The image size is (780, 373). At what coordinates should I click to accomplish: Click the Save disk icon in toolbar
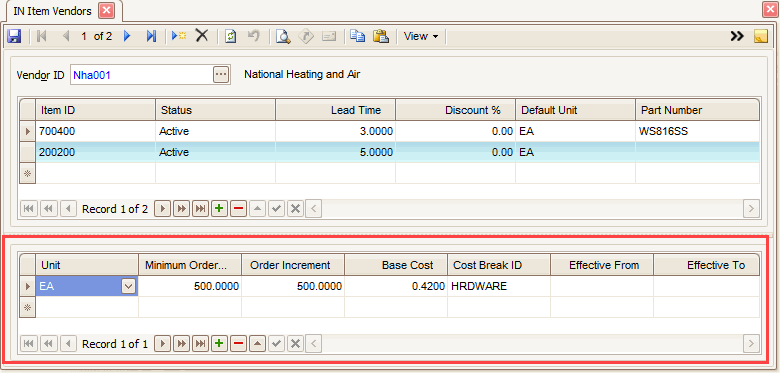tap(13, 36)
